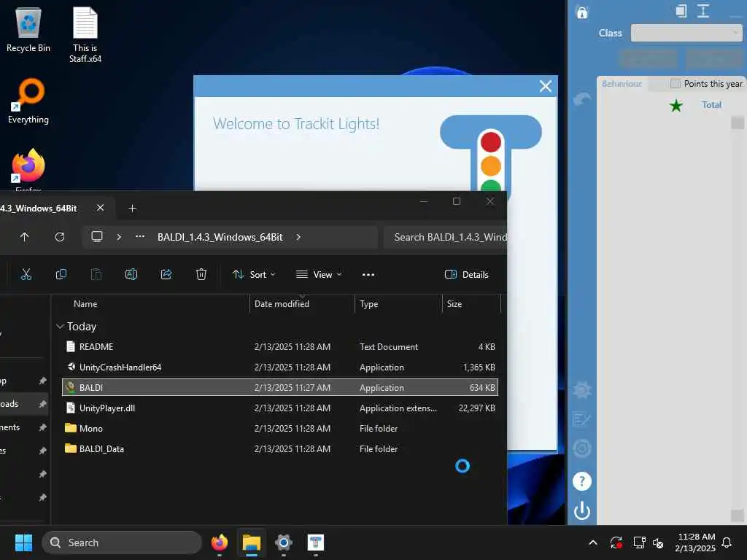Open Firefox from the taskbar
This screenshot has height=560, width=747.
coord(219,542)
